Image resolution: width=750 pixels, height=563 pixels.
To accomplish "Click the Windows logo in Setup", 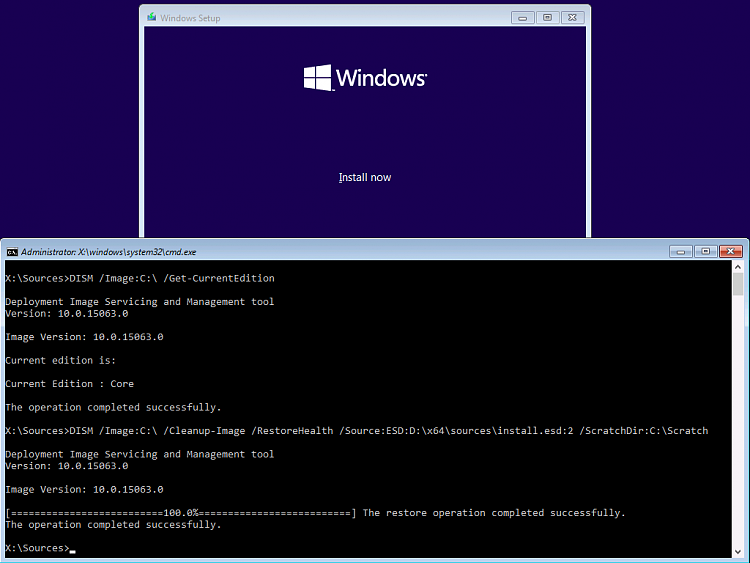I will point(365,77).
